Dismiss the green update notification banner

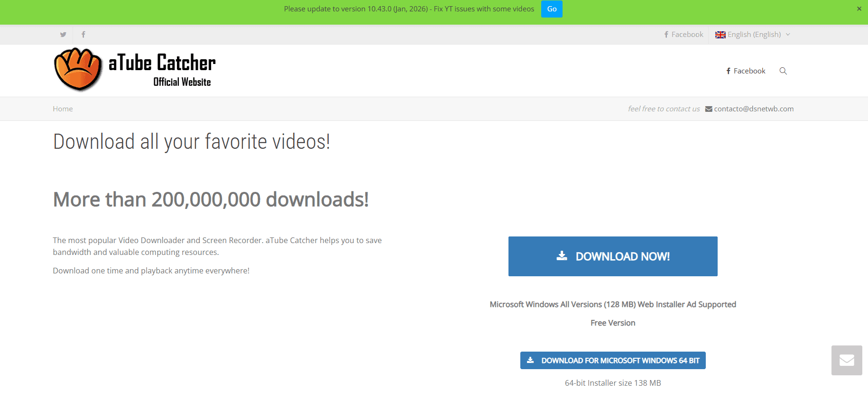[x=859, y=9]
